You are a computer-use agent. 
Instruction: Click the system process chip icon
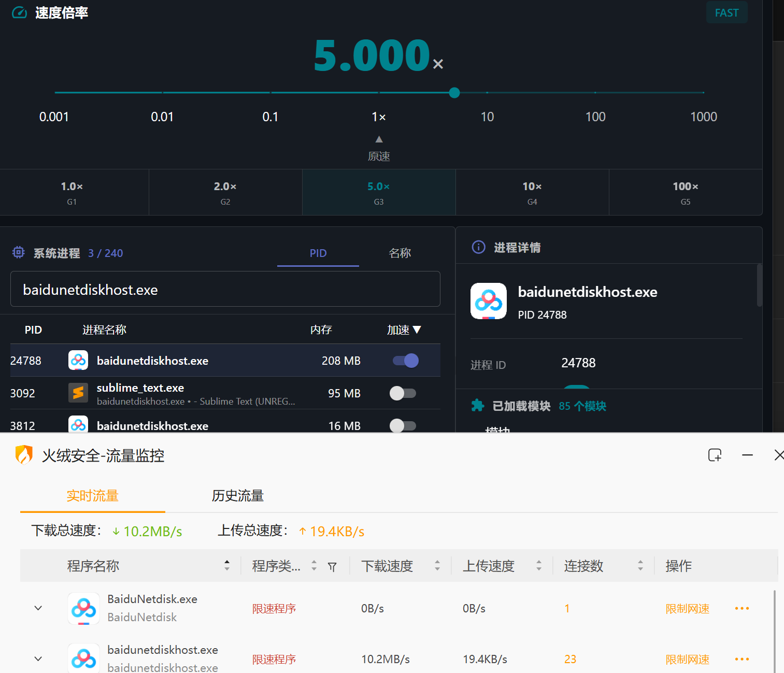[x=19, y=252]
